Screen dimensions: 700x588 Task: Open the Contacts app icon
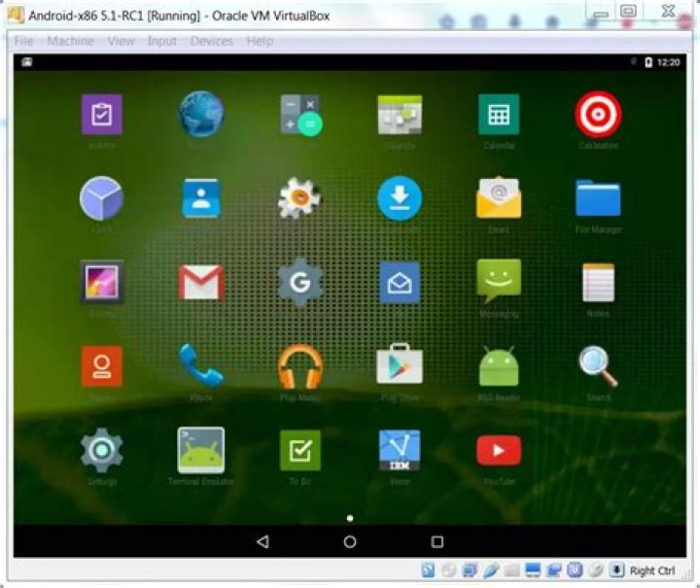[201, 198]
